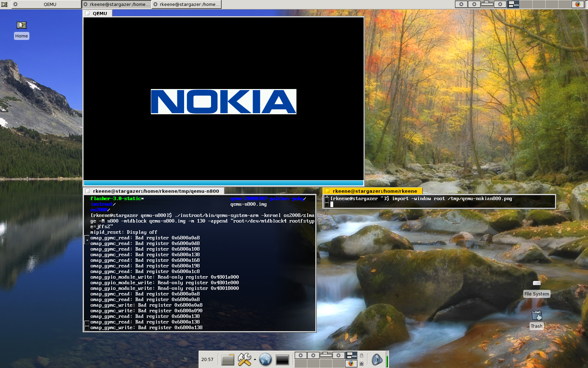
Task: Click the 'Read-only register 0x4801e000' line
Action: pos(164,283)
